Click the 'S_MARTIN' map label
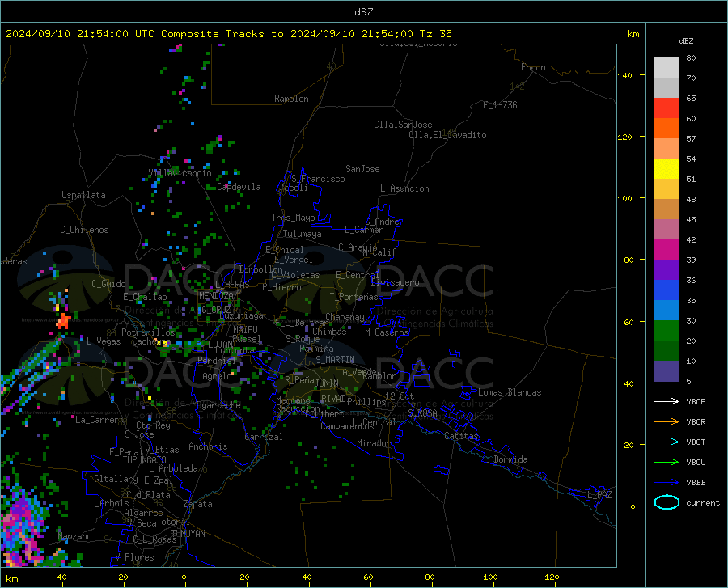Screen dimensions: 728x588 [335, 360]
